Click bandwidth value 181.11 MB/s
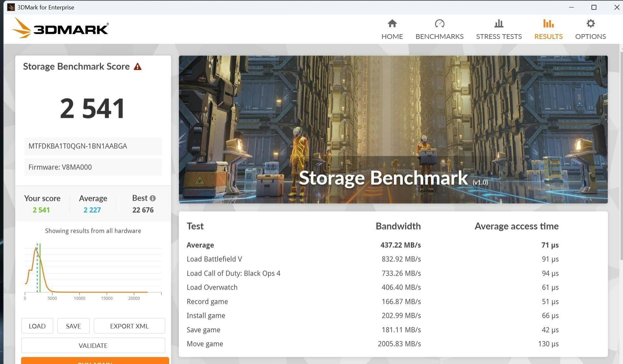 pyautogui.click(x=401, y=330)
